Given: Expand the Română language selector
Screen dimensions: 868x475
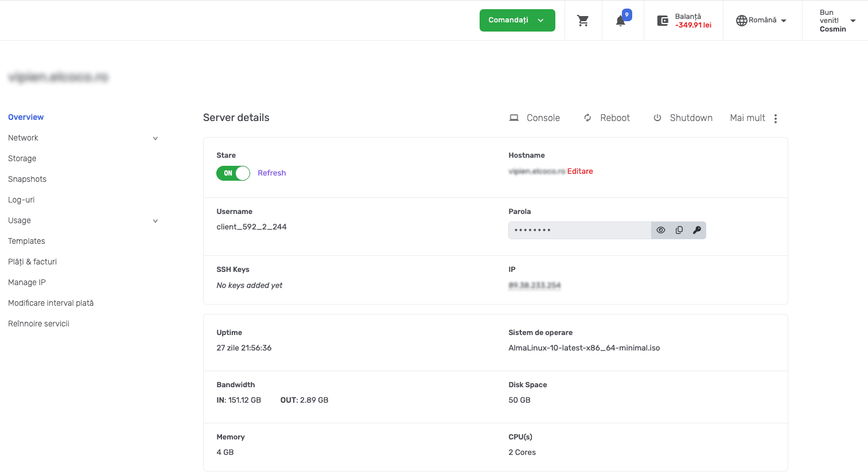Looking at the screenshot, I should coord(761,21).
